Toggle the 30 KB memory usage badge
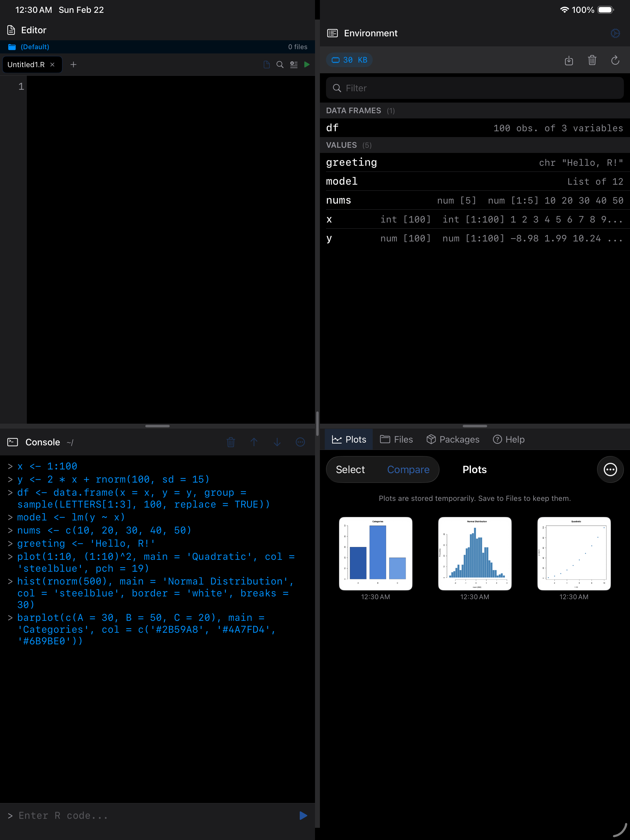Screen dimensions: 630x840 pos(349,60)
